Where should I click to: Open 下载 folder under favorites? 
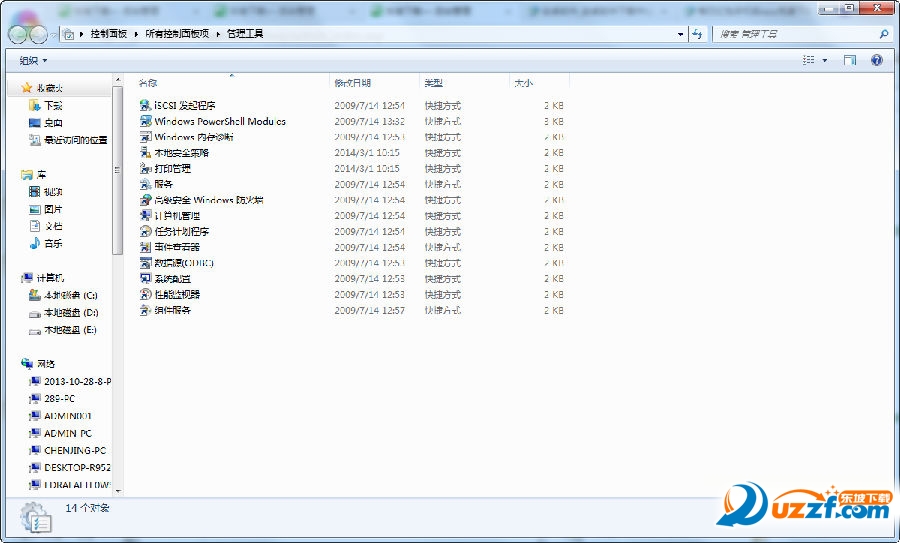pyautogui.click(x=53, y=105)
